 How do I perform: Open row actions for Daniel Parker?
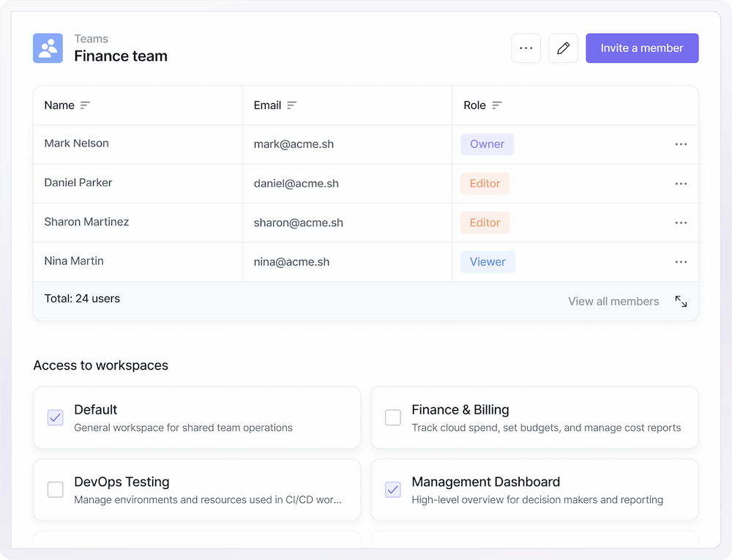[x=681, y=184]
